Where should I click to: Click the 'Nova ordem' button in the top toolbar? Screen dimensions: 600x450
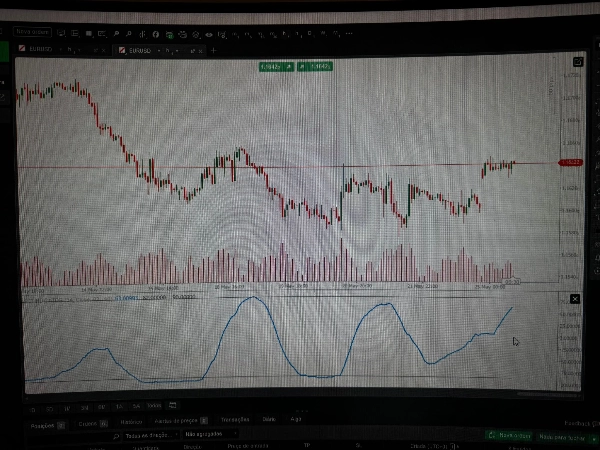[x=33, y=32]
